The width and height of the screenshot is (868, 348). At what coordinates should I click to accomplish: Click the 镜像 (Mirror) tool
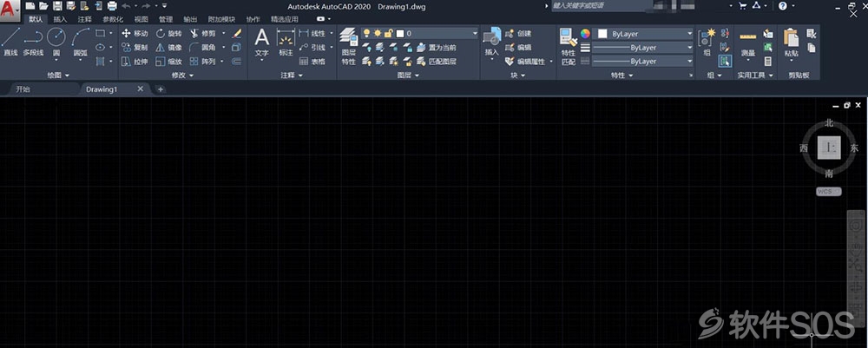click(168, 48)
